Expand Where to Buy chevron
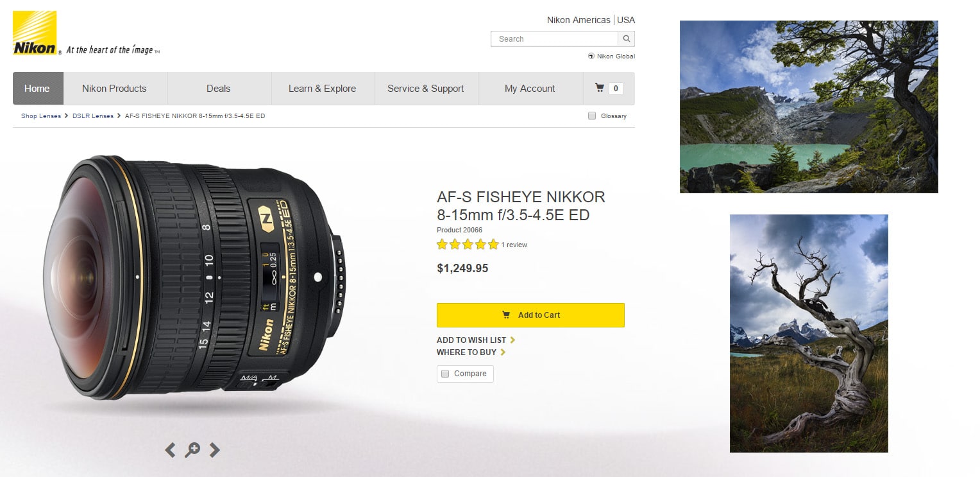This screenshot has height=477, width=980. (x=503, y=352)
